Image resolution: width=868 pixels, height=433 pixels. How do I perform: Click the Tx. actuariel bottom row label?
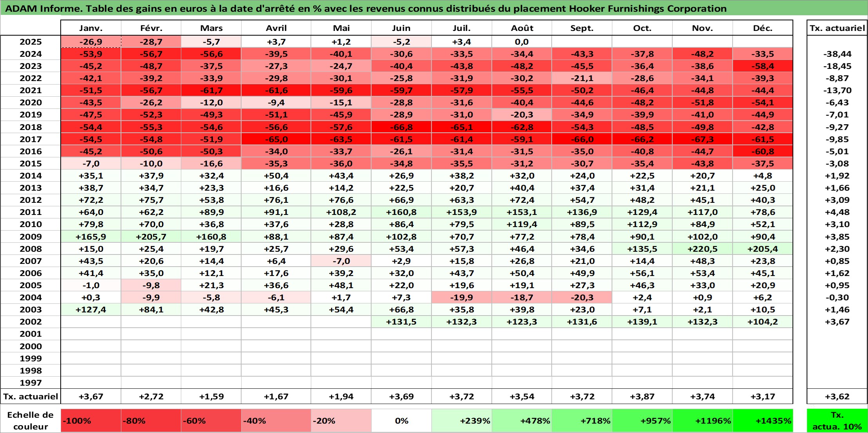point(31,396)
